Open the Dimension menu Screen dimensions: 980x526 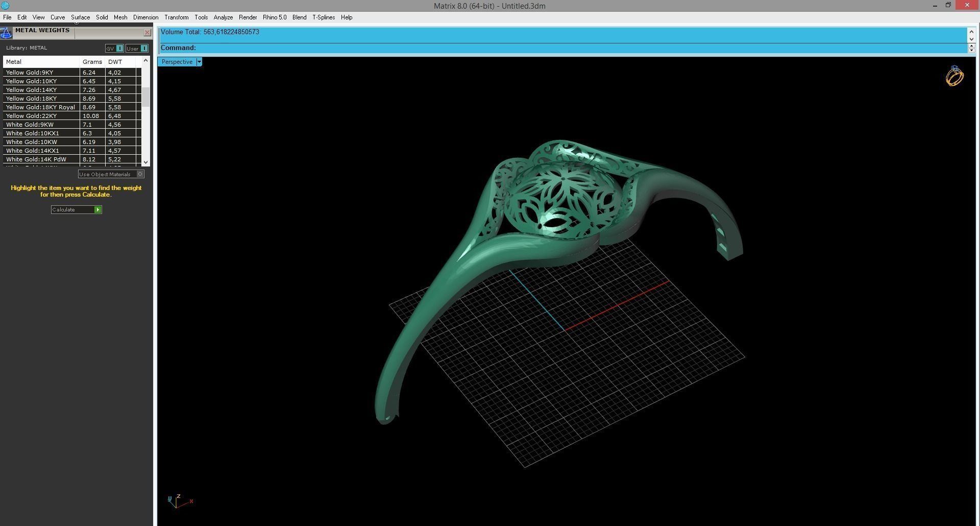pos(145,17)
